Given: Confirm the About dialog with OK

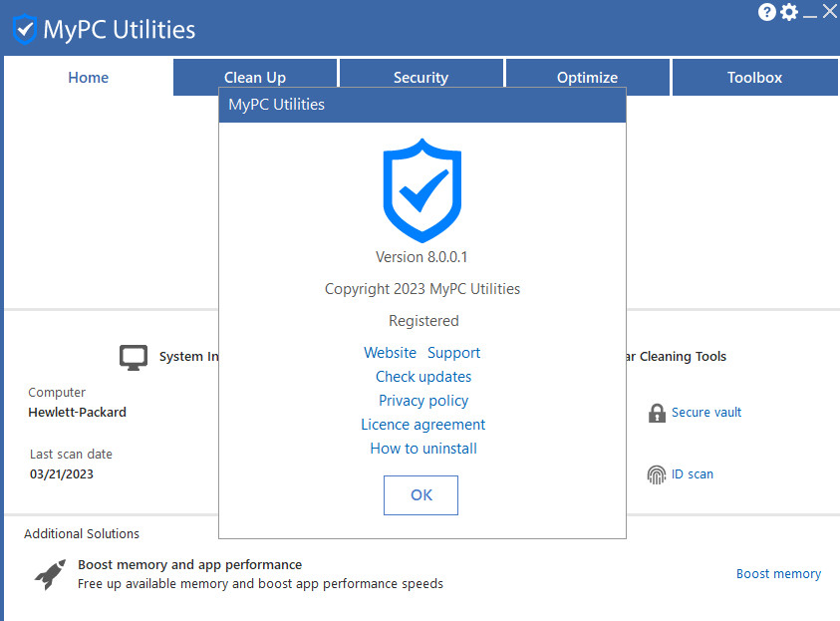Looking at the screenshot, I should [x=421, y=495].
